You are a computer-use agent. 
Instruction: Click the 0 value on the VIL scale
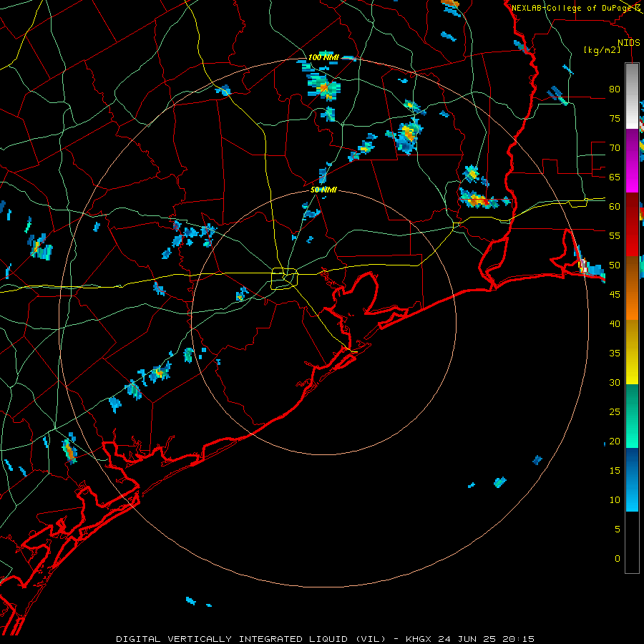pos(618,559)
